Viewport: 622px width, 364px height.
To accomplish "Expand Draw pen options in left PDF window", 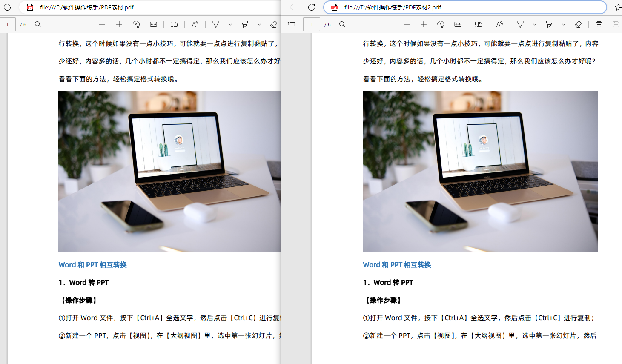I will pos(230,24).
